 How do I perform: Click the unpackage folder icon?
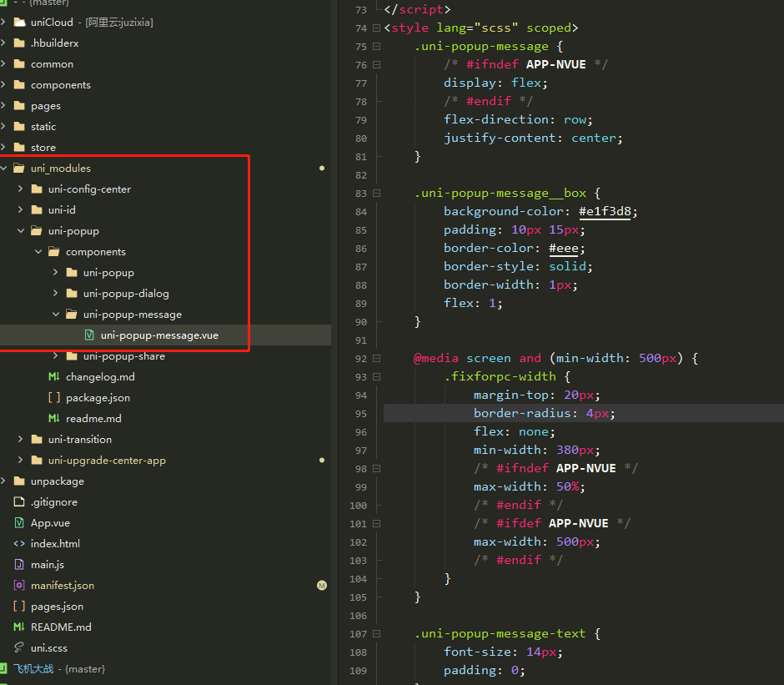coord(19,481)
